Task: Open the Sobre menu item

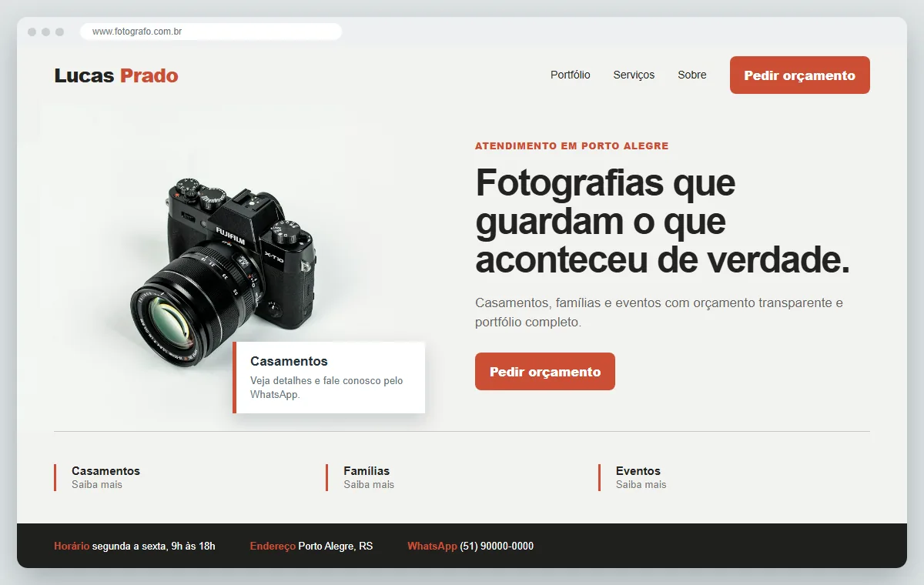Action: (x=692, y=75)
